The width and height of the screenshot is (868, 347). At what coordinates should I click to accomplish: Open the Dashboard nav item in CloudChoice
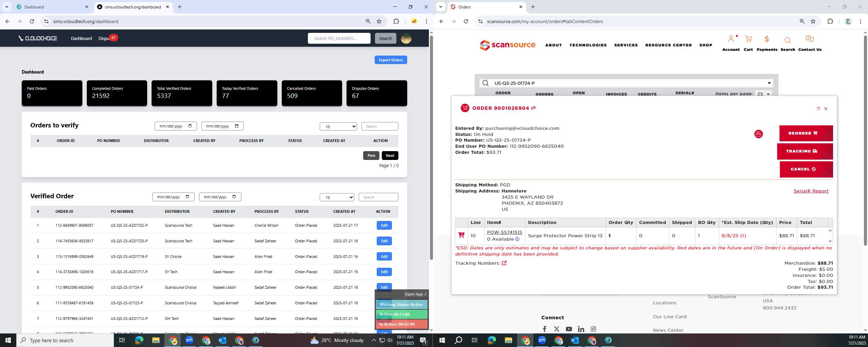[x=81, y=38]
